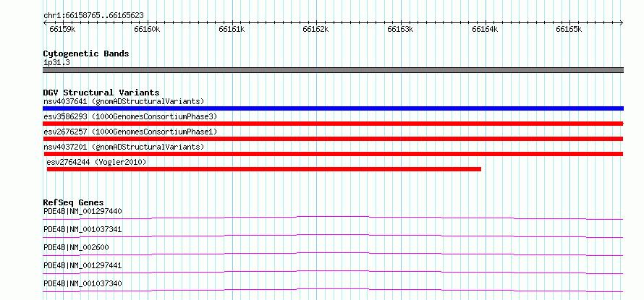Open the esv2764244 (Vogler2010) variant label
Image resolution: width=644 pixels, height=300 pixels.
pyautogui.click(x=96, y=162)
